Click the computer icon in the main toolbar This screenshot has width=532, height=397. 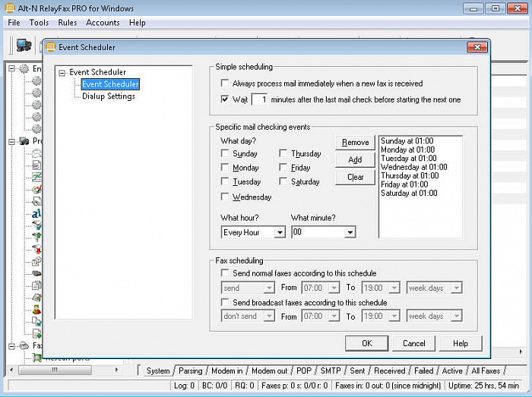pyautogui.click(x=24, y=45)
